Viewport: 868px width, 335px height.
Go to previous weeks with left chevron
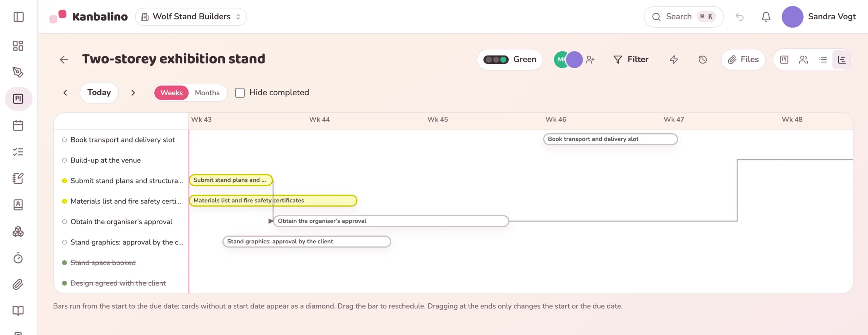click(x=65, y=93)
